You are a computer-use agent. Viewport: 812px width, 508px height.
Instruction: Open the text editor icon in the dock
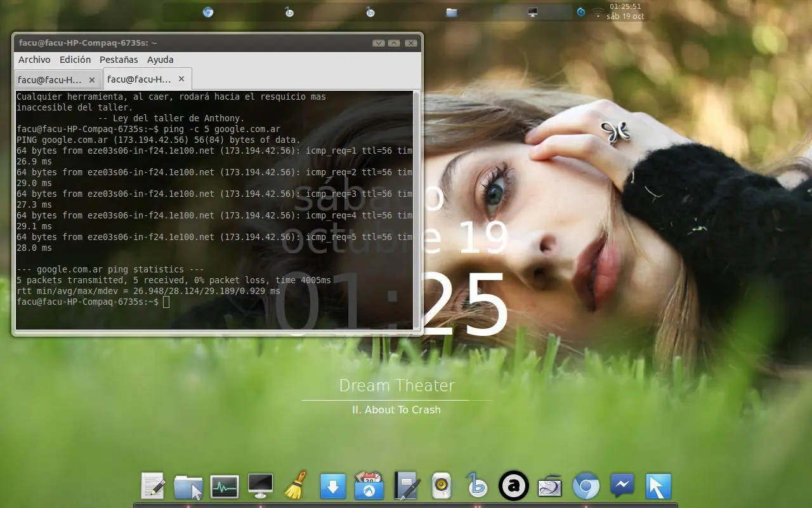(x=152, y=486)
